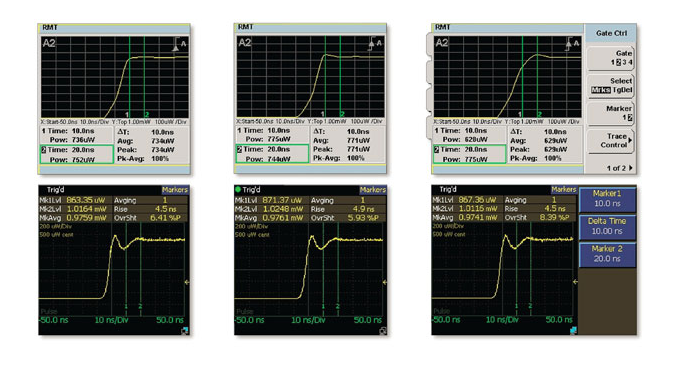Image resolution: width=683 pixels, height=391 pixels.
Task: Click the trigger icon in top-right plot
Action: 571,44
